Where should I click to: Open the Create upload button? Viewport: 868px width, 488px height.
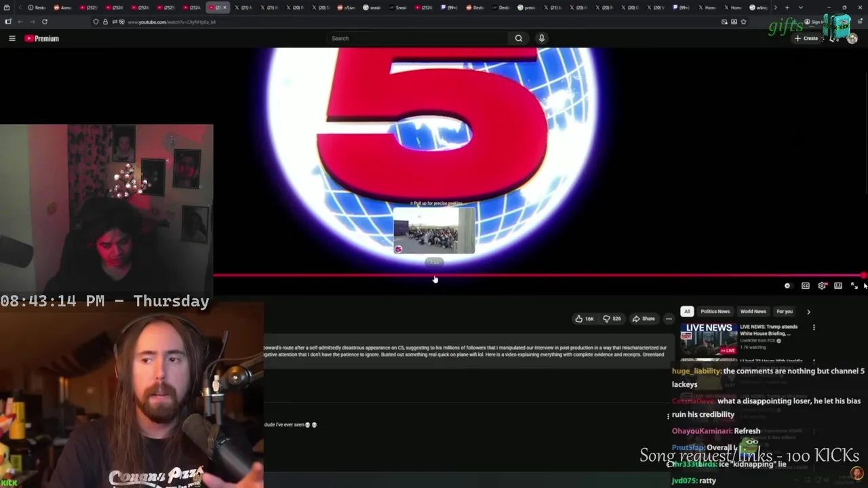point(806,39)
